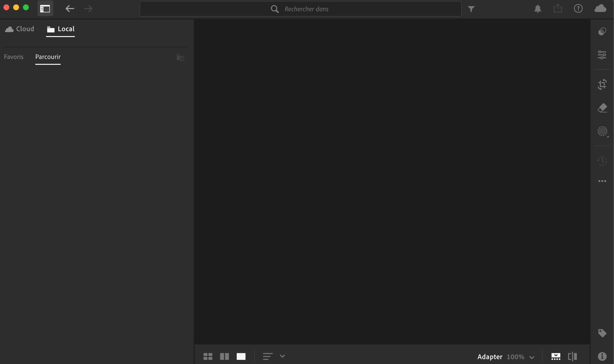Click the back navigation arrow
Screen dimensions: 614x364
[x=70, y=9]
